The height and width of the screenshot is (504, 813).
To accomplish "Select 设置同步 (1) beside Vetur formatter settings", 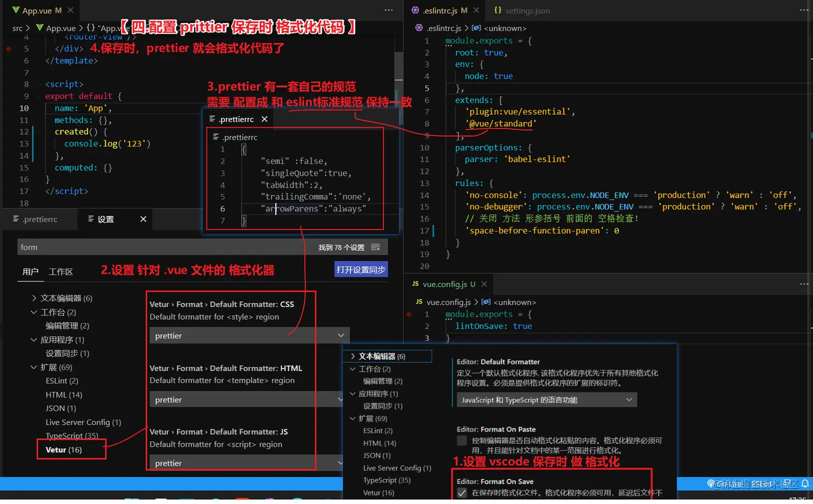I will click(x=67, y=354).
